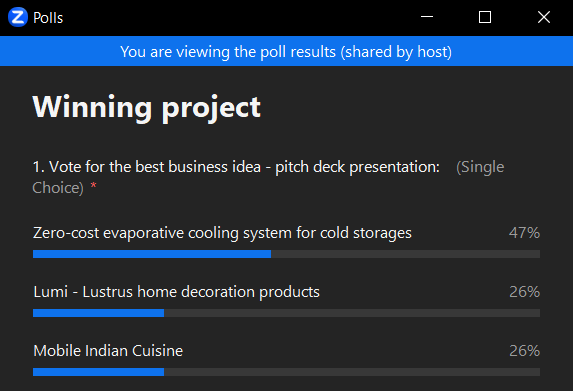Minimize the Polls window

click(x=426, y=17)
